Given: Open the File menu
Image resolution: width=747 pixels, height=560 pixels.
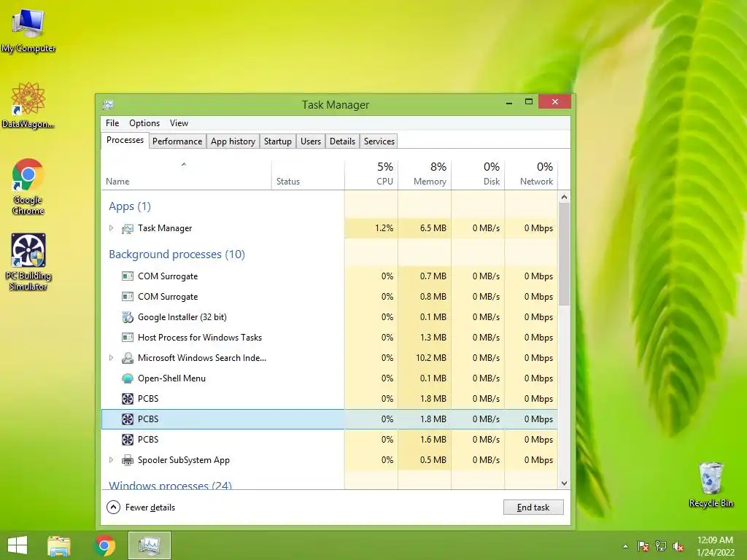Looking at the screenshot, I should coord(112,122).
